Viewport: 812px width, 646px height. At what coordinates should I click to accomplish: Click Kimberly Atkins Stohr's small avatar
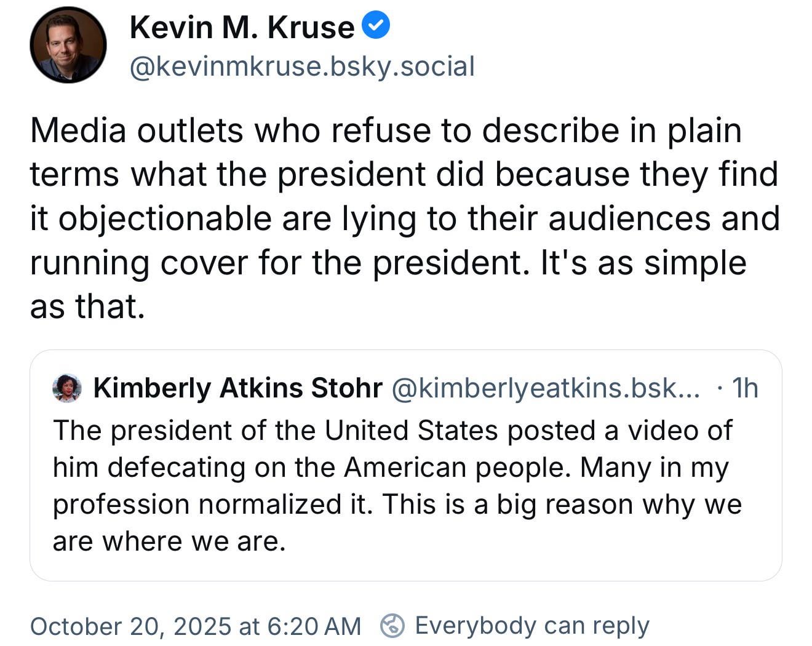[67, 388]
